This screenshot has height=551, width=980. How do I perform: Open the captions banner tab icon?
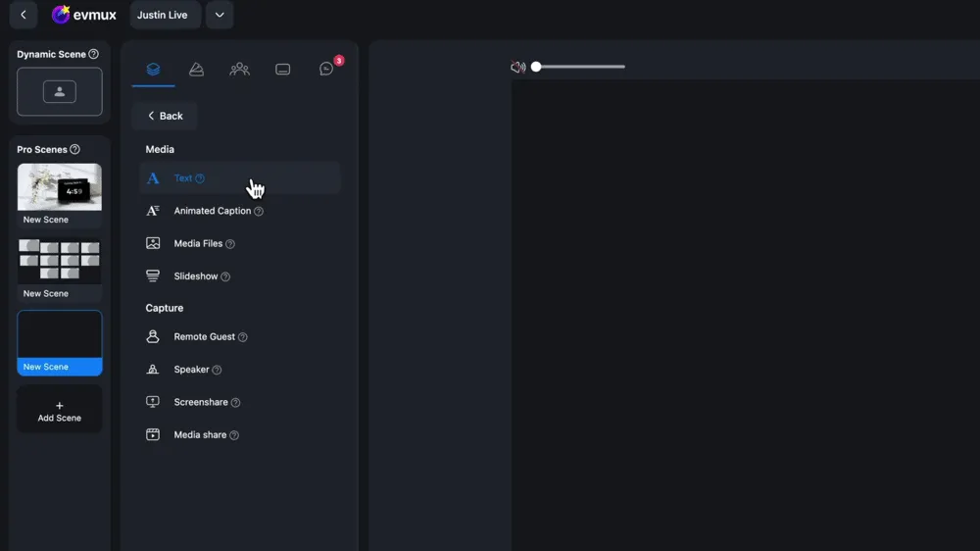[282, 70]
